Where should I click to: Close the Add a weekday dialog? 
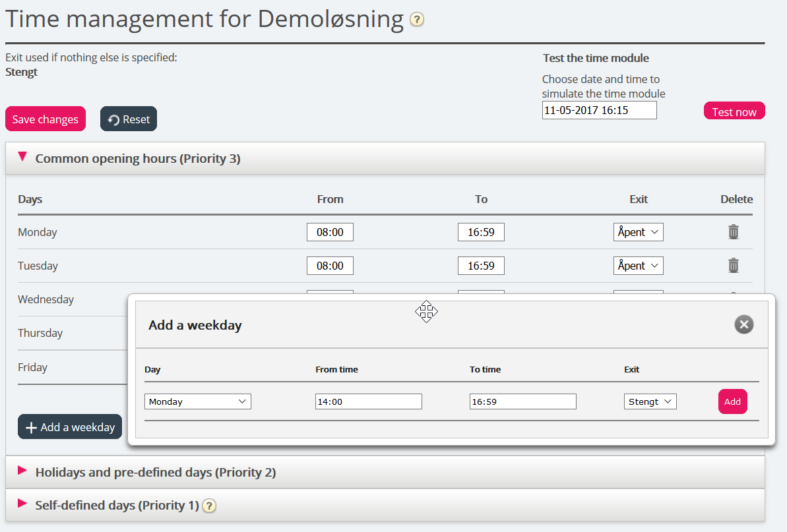743,324
